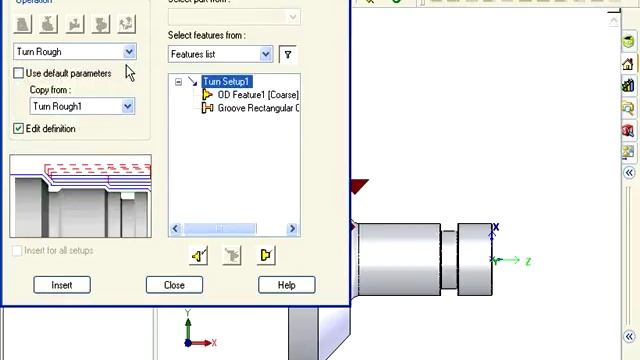Open the stacked-books Design Library task pane tab

[x=629, y=85]
